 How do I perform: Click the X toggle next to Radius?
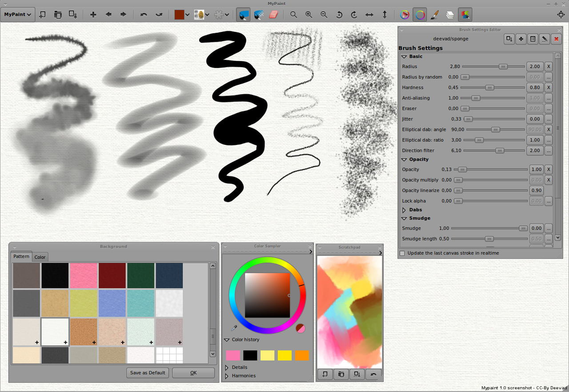548,66
